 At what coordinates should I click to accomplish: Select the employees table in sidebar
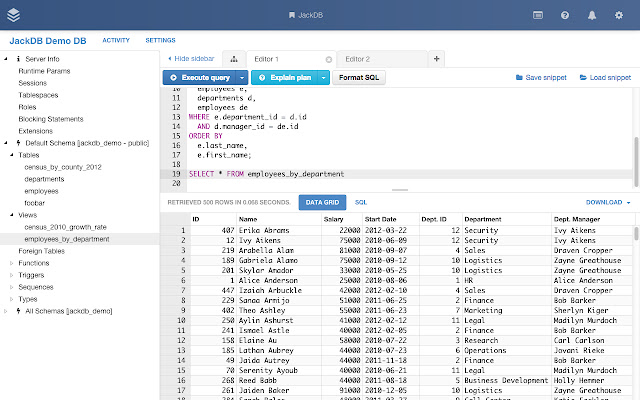[x=41, y=190]
